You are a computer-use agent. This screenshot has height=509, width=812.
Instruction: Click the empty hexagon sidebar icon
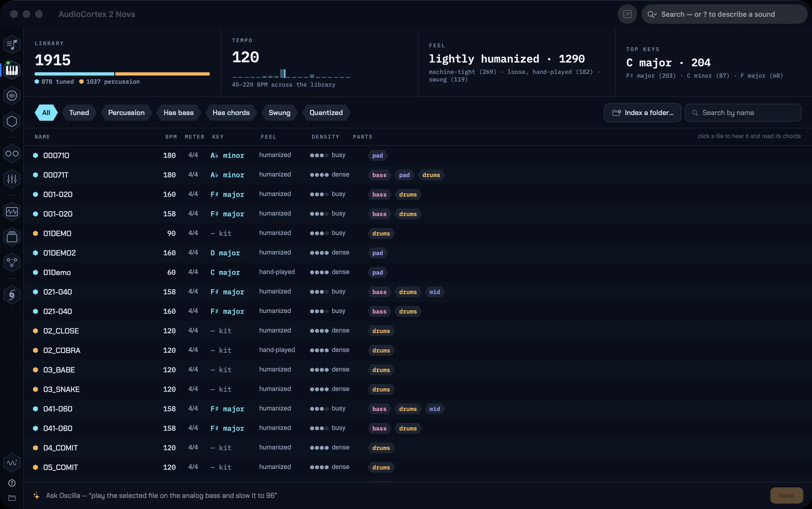point(12,121)
